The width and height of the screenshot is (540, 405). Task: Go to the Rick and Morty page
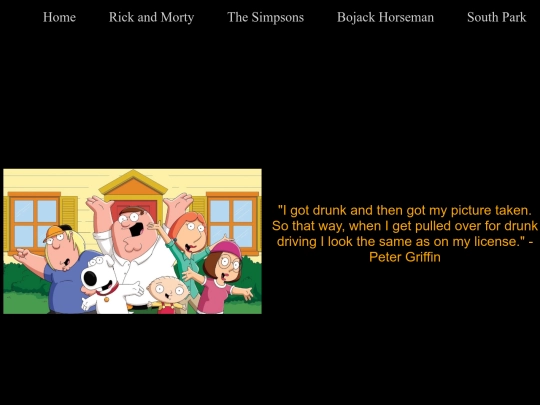(x=152, y=17)
